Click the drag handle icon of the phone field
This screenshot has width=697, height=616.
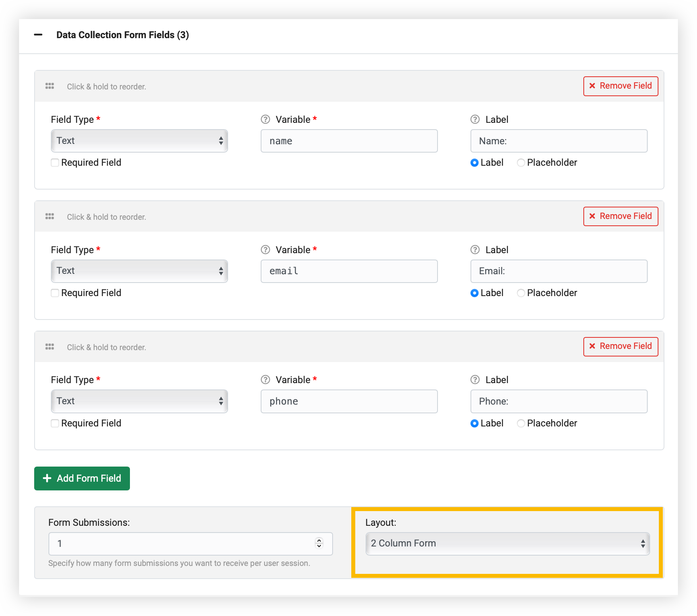pyautogui.click(x=50, y=347)
